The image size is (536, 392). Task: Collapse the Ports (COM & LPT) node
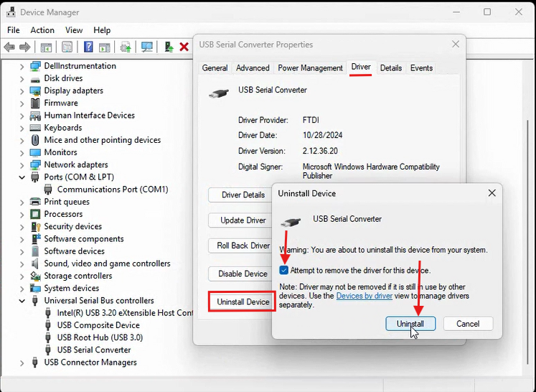point(22,177)
